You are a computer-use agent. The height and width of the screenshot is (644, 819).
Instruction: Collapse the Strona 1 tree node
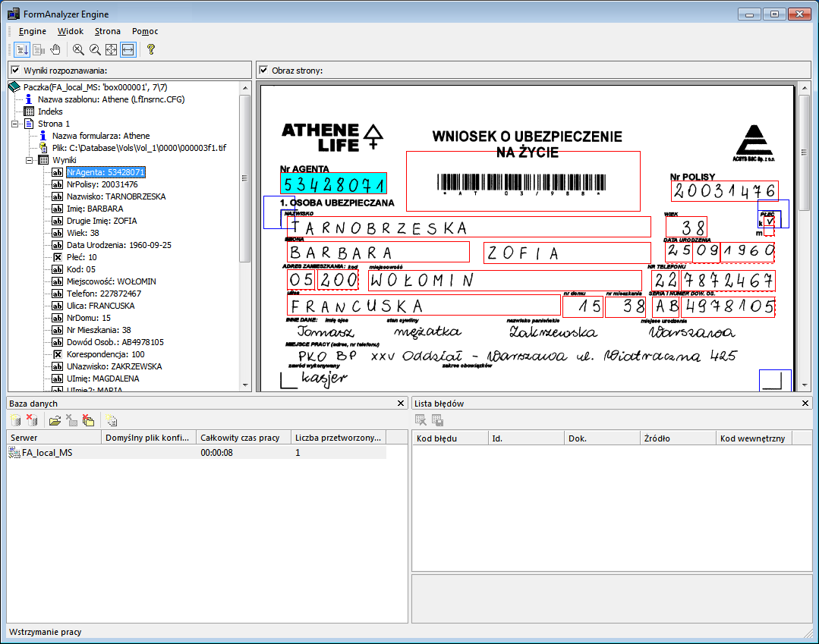click(x=15, y=123)
